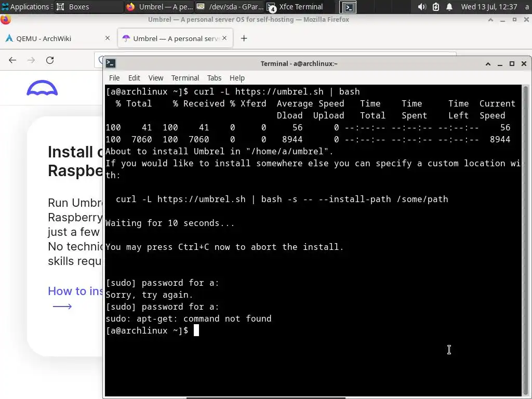Switch to the /dev/sda GParted taskbar entry
Viewport: 532px width, 399px height.
click(230, 7)
